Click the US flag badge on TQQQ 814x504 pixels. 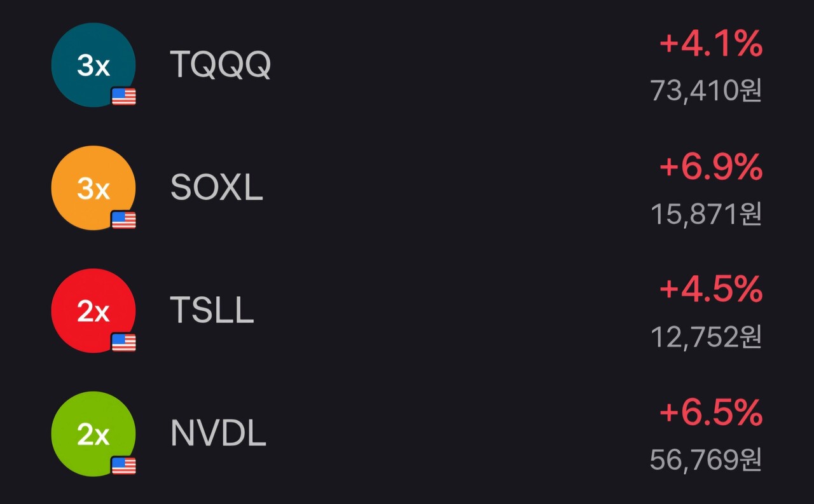click(x=124, y=97)
